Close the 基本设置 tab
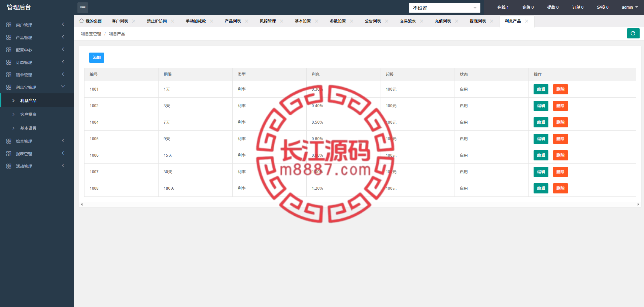 (317, 21)
